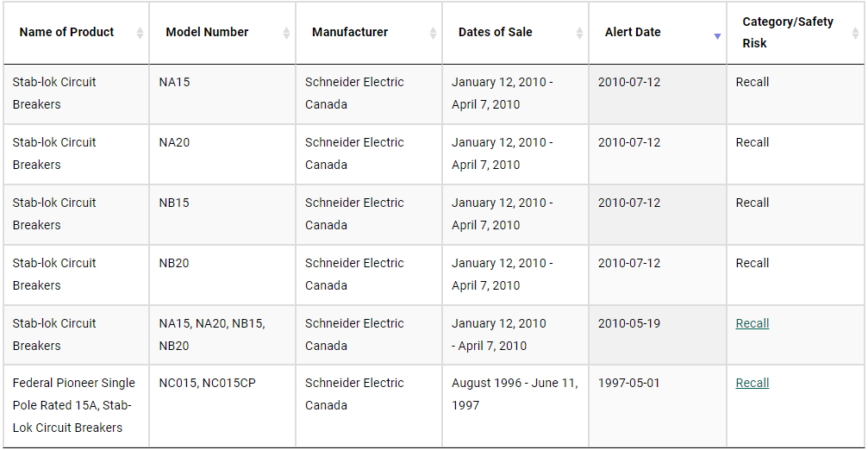Toggle Manufacturer column sort arrows
868x450 pixels.
pos(433,34)
